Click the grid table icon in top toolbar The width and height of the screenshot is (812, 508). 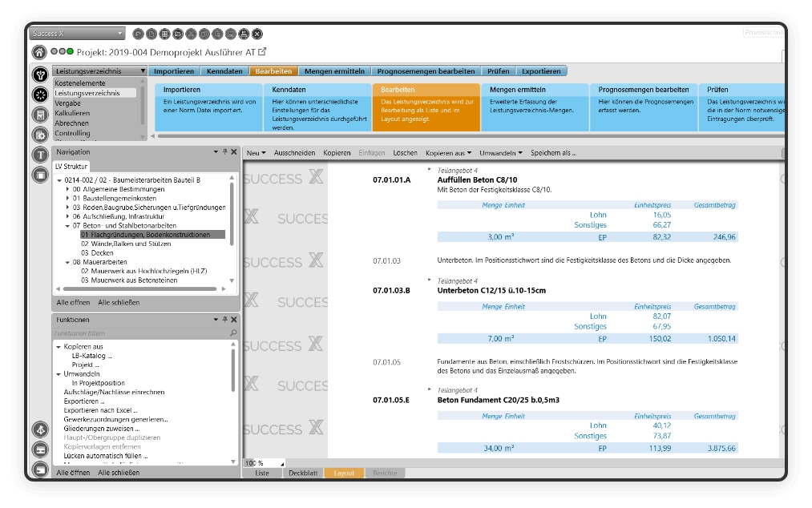[x=164, y=34]
